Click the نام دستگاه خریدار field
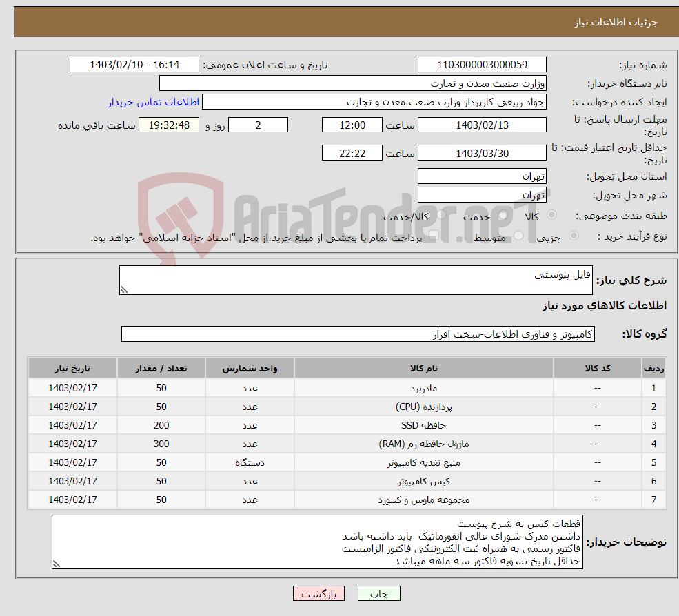 point(353,83)
